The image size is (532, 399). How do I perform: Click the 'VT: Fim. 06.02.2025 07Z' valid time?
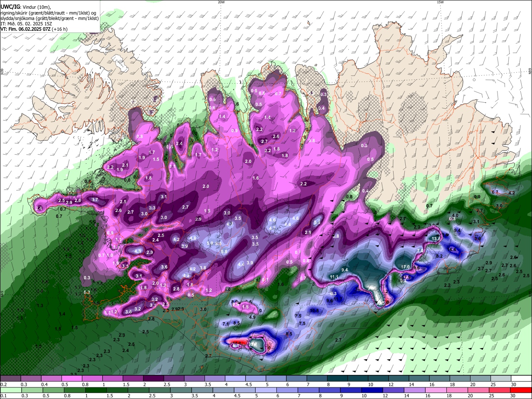tap(25, 29)
